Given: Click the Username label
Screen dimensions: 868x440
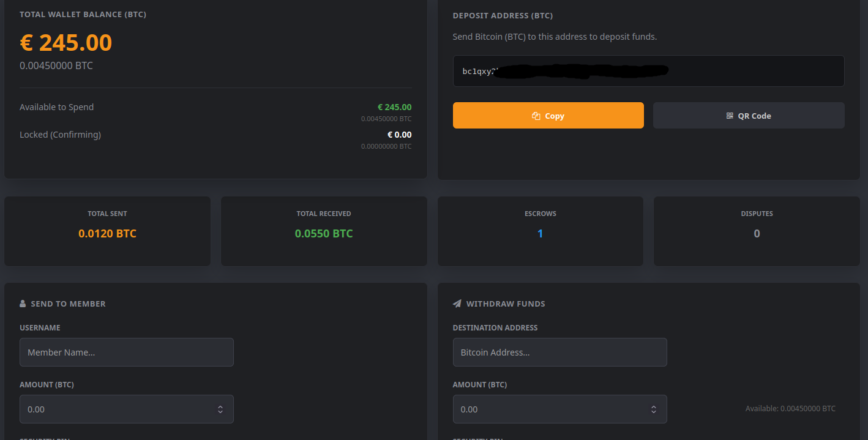Looking at the screenshot, I should 40,328.
